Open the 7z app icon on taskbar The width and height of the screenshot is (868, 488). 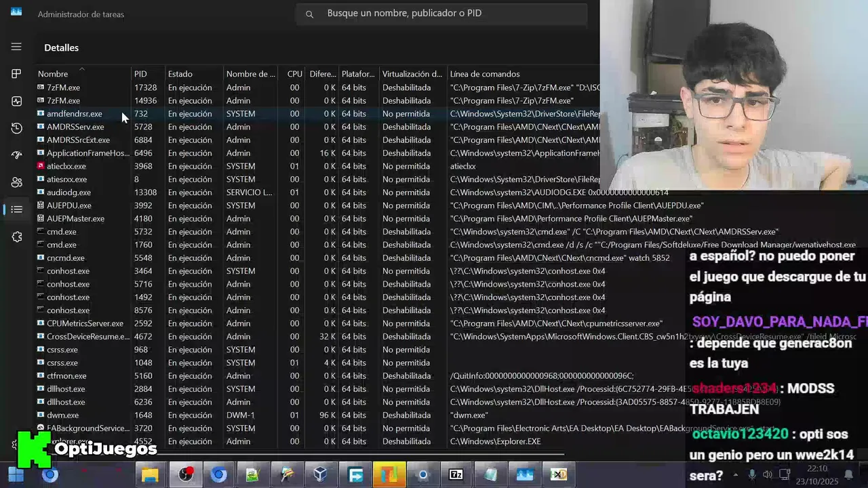(456, 474)
